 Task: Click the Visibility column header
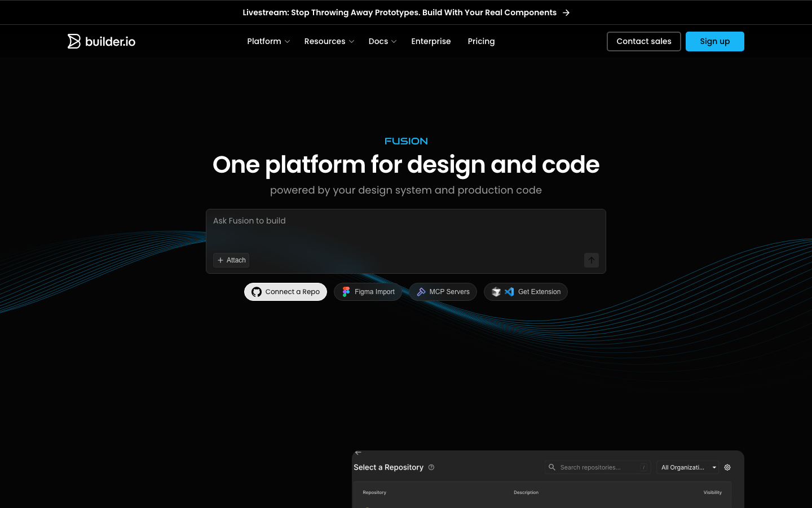coord(713,492)
